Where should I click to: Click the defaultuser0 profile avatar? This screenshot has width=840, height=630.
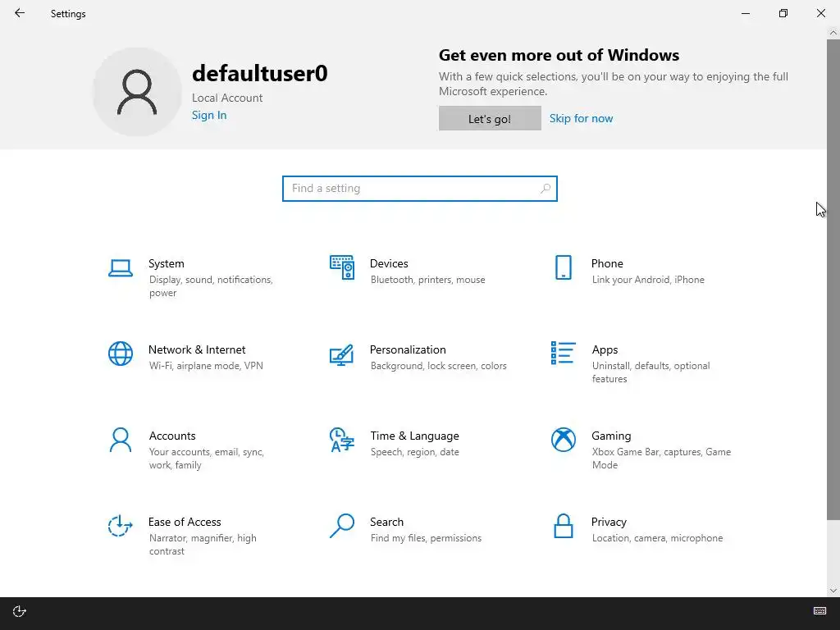pos(137,92)
